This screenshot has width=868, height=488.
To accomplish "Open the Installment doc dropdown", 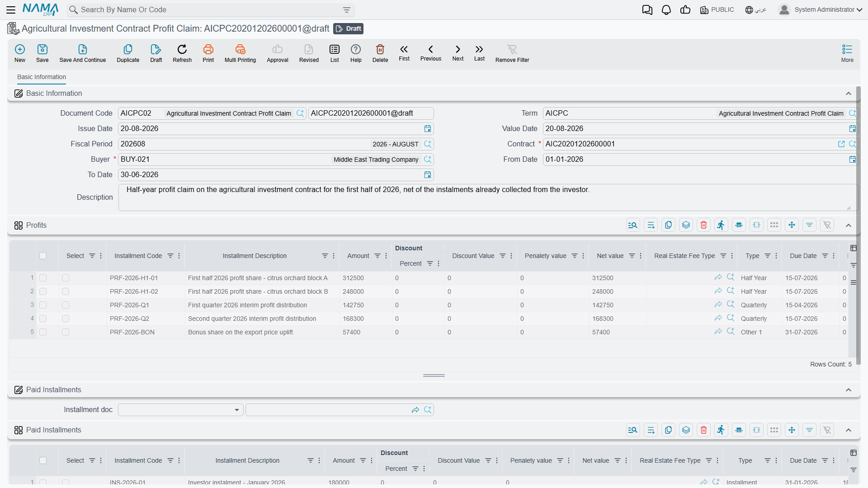I will [181, 410].
